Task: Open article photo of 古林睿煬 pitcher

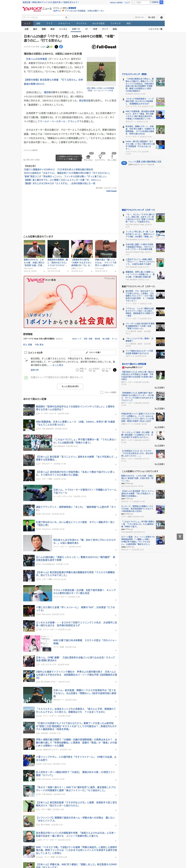Action: tap(101, 71)
